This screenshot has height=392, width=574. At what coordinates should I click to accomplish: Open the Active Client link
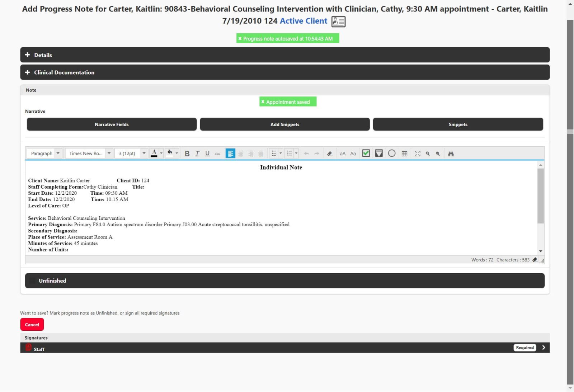303,21
